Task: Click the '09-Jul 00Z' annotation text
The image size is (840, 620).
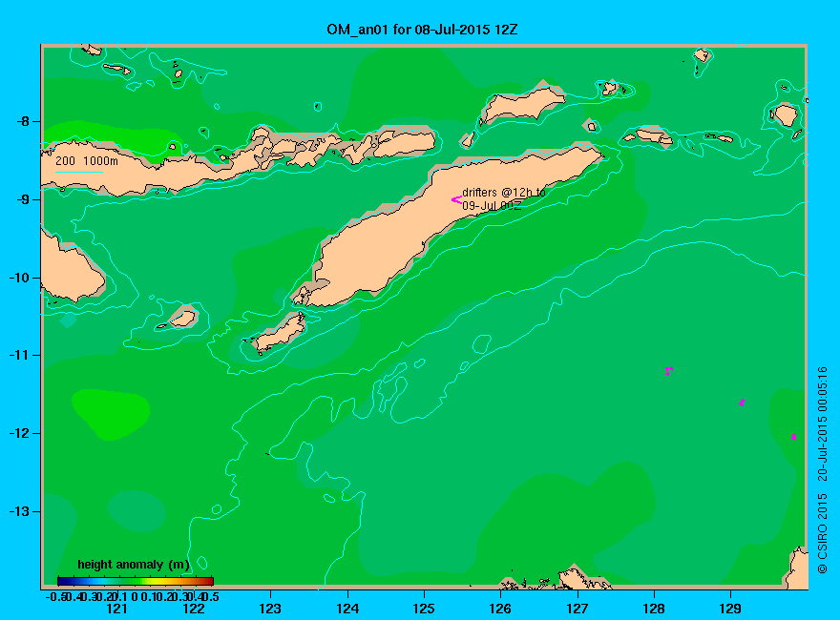Action: pyautogui.click(x=492, y=206)
